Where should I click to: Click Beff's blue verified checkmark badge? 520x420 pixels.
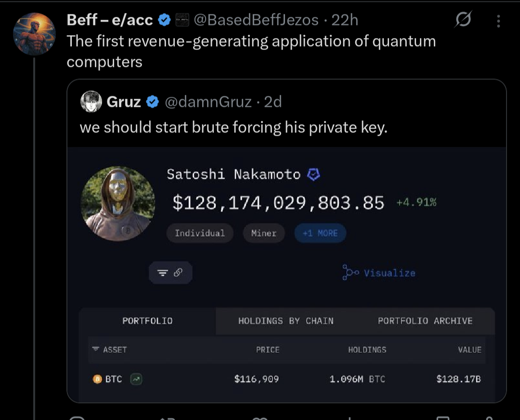tap(164, 20)
